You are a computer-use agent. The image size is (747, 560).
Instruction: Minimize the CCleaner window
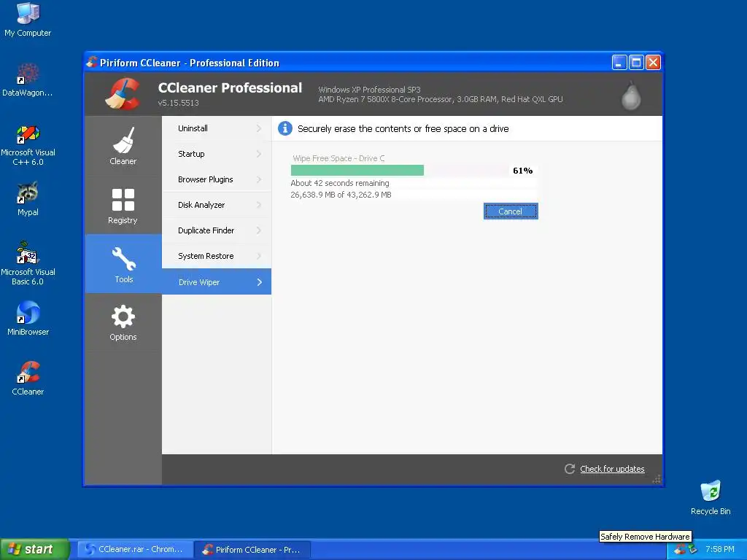coord(619,63)
